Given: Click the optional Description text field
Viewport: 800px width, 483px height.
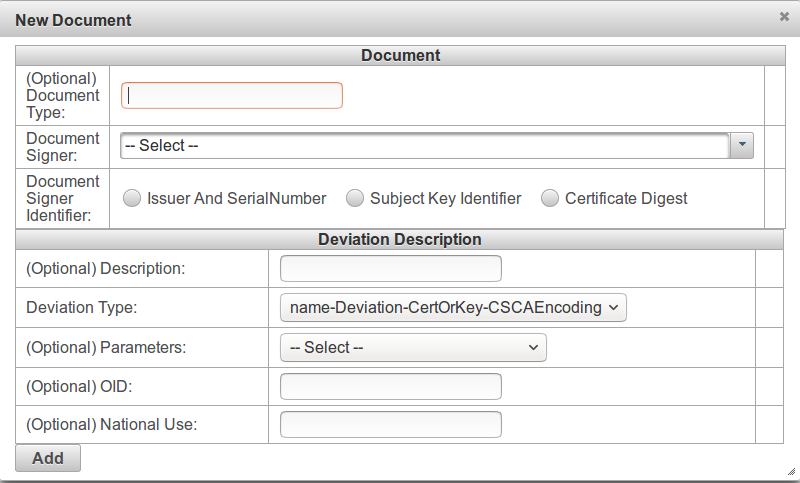Looking at the screenshot, I should [x=390, y=269].
